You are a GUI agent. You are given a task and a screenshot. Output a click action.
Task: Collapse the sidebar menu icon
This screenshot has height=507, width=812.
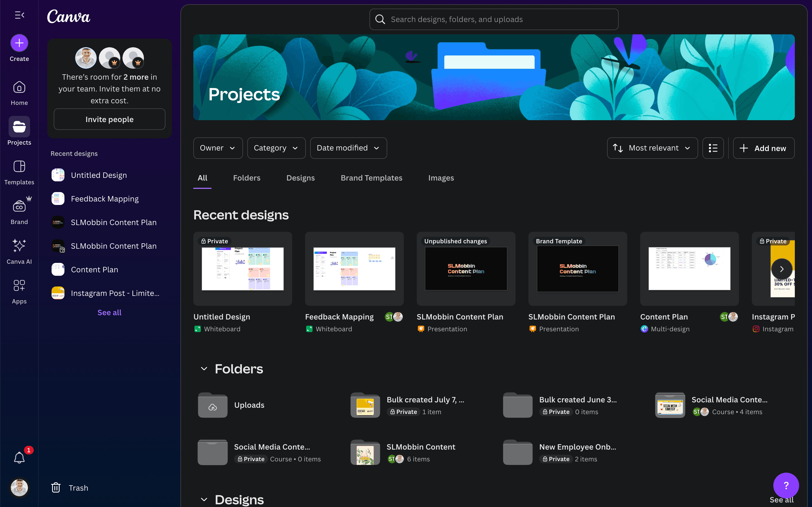[19, 15]
